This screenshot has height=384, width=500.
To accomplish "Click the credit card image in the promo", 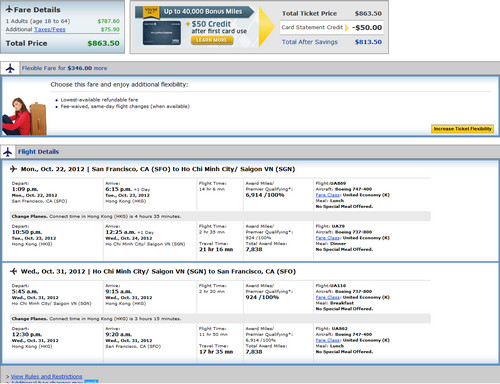I will pos(162,33).
